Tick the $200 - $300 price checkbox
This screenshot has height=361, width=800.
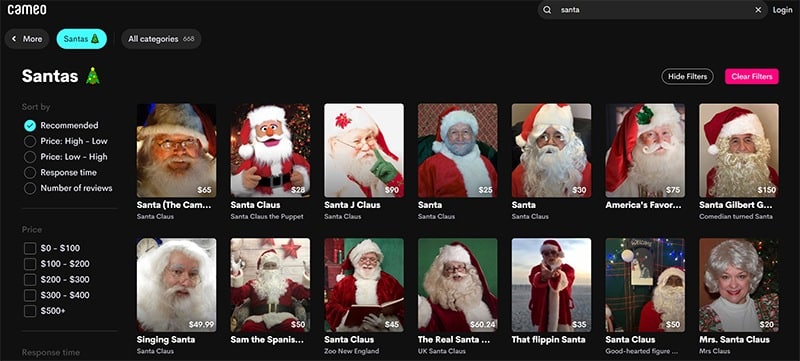(30, 279)
